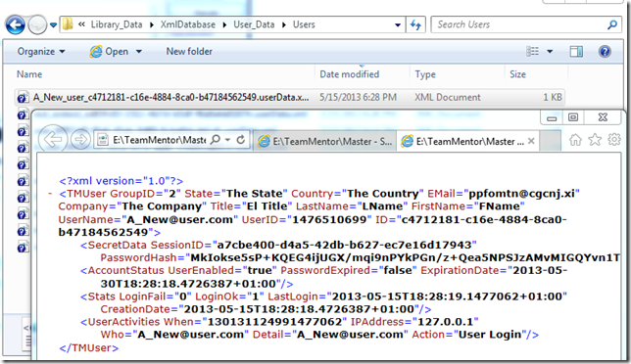Open Internet Explorer favorites star
Viewport: 631px width, 364px height.
tap(595, 140)
